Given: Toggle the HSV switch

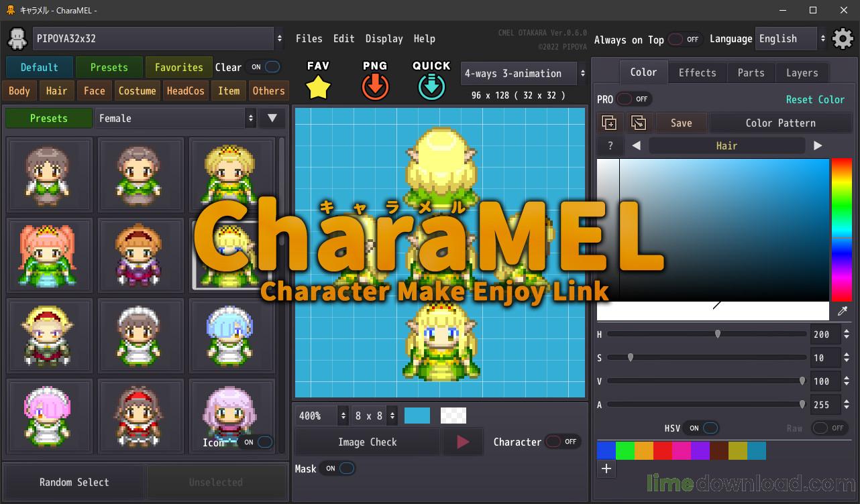Looking at the screenshot, I should tap(702, 428).
